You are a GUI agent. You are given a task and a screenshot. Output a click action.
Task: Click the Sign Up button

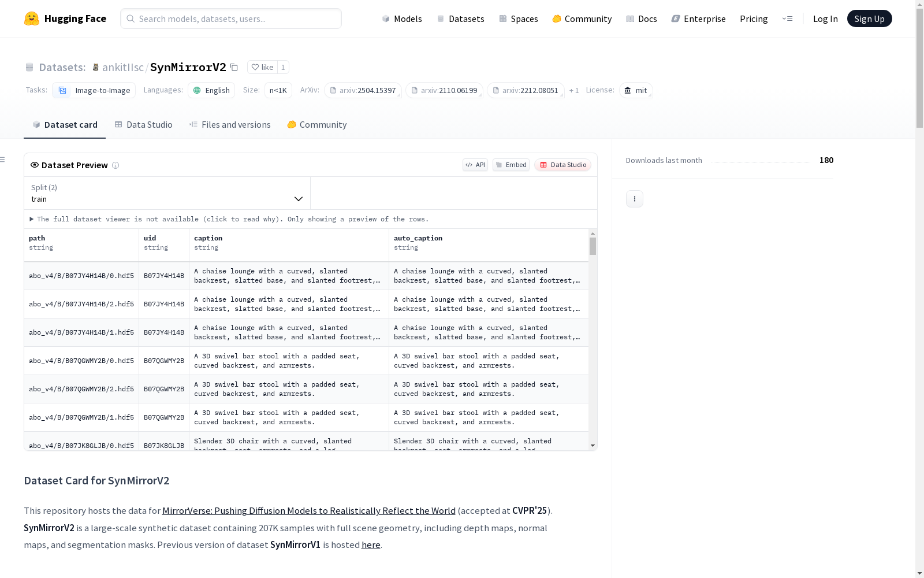pyautogui.click(x=870, y=18)
